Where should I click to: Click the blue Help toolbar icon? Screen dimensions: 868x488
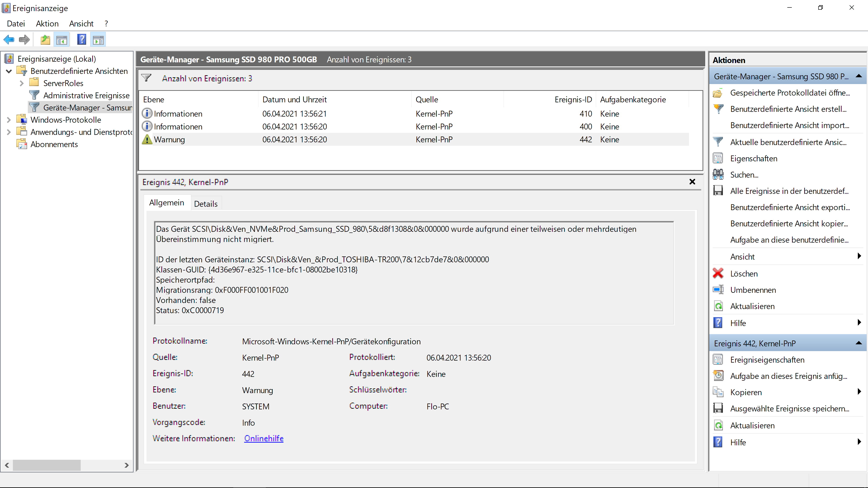coord(82,40)
